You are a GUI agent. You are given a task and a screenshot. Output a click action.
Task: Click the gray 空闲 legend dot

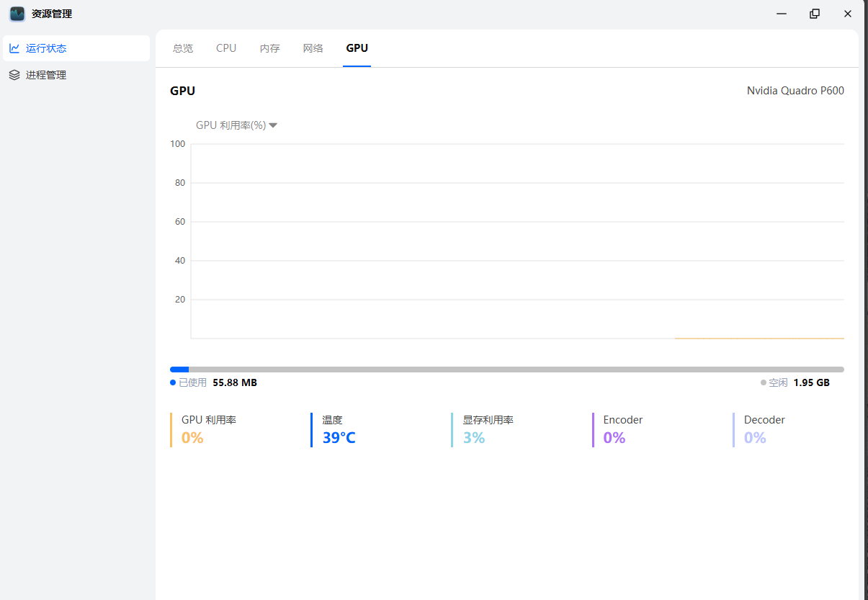[764, 382]
